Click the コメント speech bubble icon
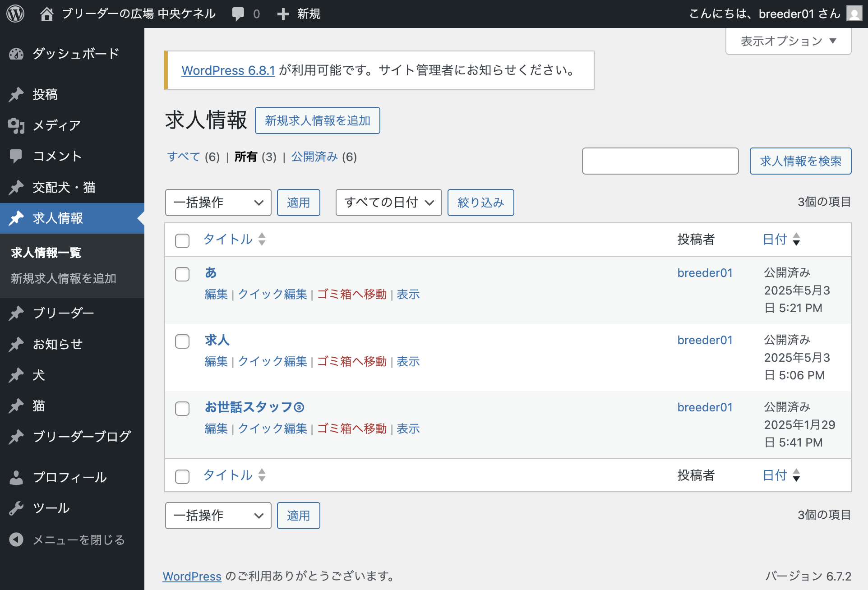Screen dimensions: 868x590 coord(16,156)
